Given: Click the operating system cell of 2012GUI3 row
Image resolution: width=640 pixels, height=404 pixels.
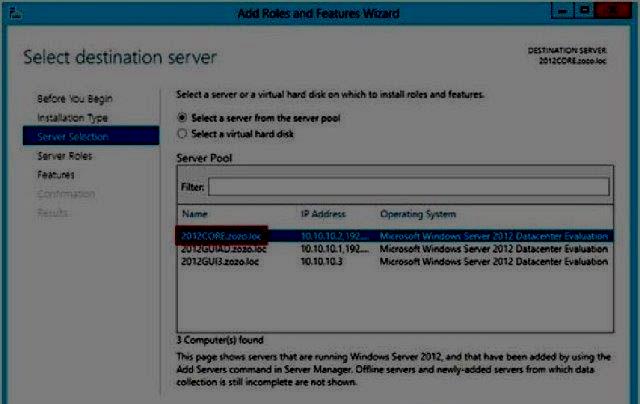Looking at the screenshot, I should tap(494, 262).
